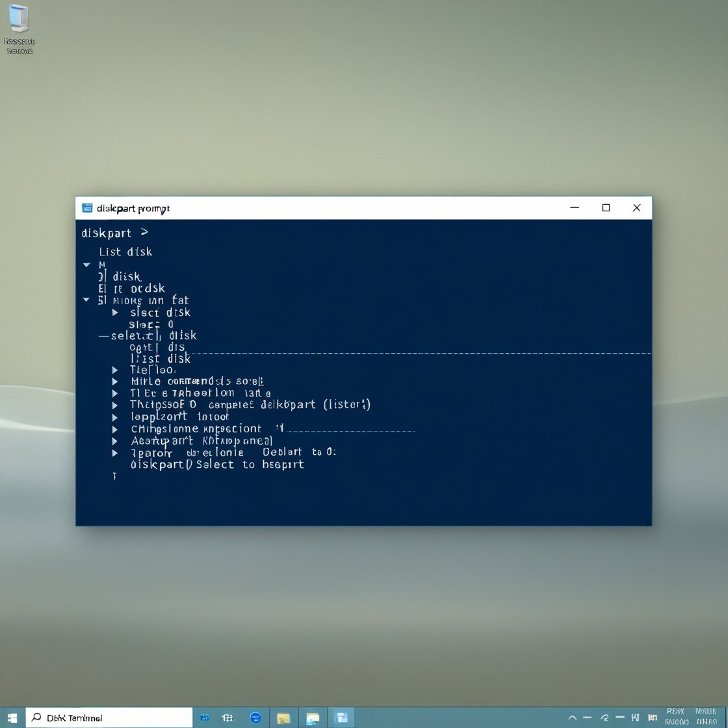Show hidden tray icons with the up chevron
The height and width of the screenshot is (728, 728).
[573, 718]
